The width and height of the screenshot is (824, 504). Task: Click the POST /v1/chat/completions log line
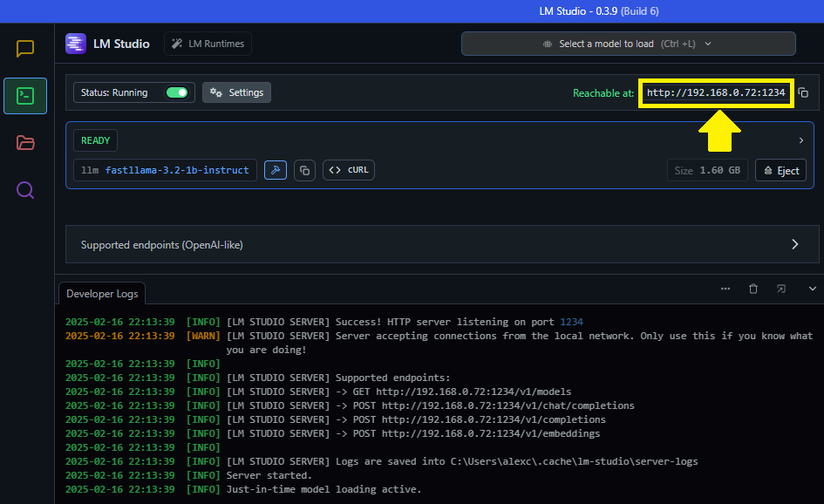coord(350,405)
